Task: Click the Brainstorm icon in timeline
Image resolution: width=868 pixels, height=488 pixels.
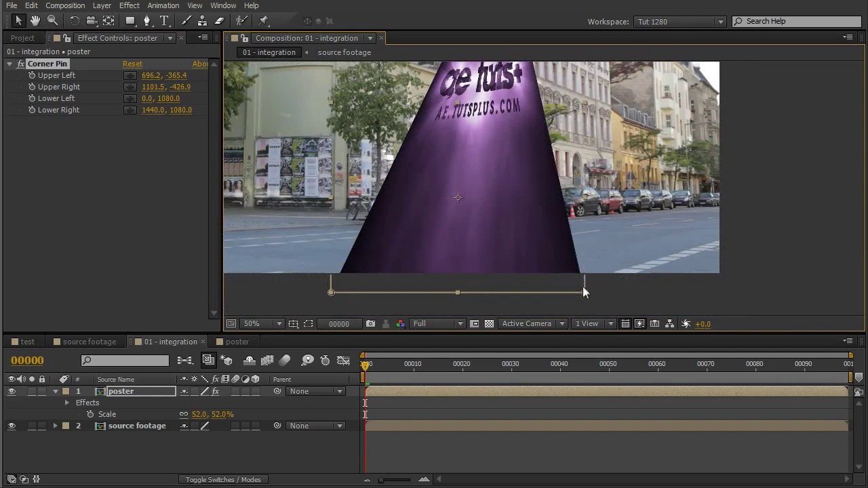Action: pos(307,361)
